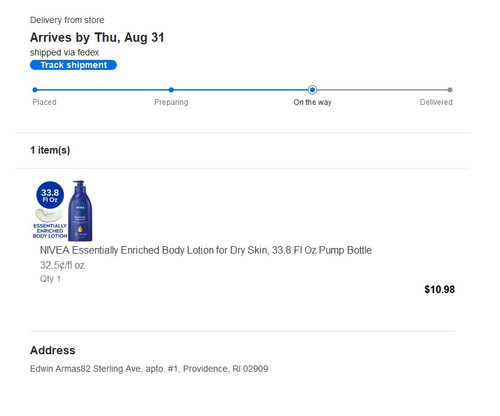Click the $10.98 item price
This screenshot has height=416, width=500.
tap(439, 289)
